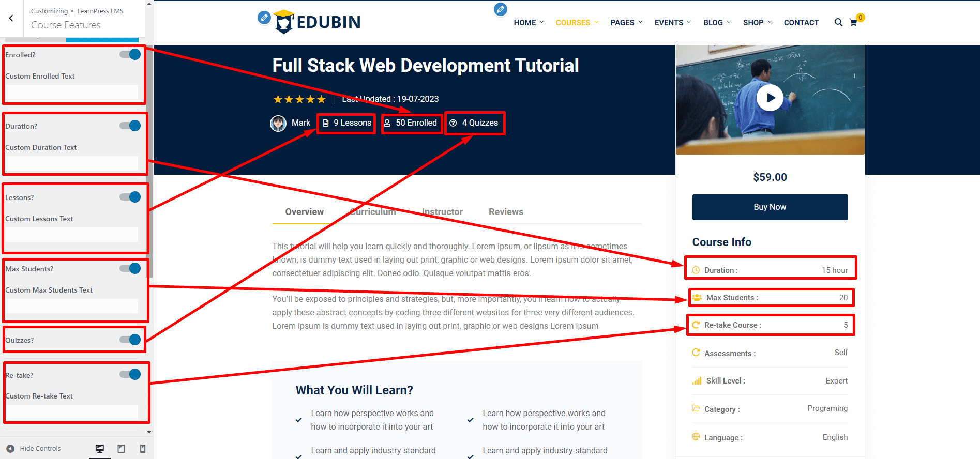
Task: Click the search magnifier icon in header
Action: (x=838, y=22)
